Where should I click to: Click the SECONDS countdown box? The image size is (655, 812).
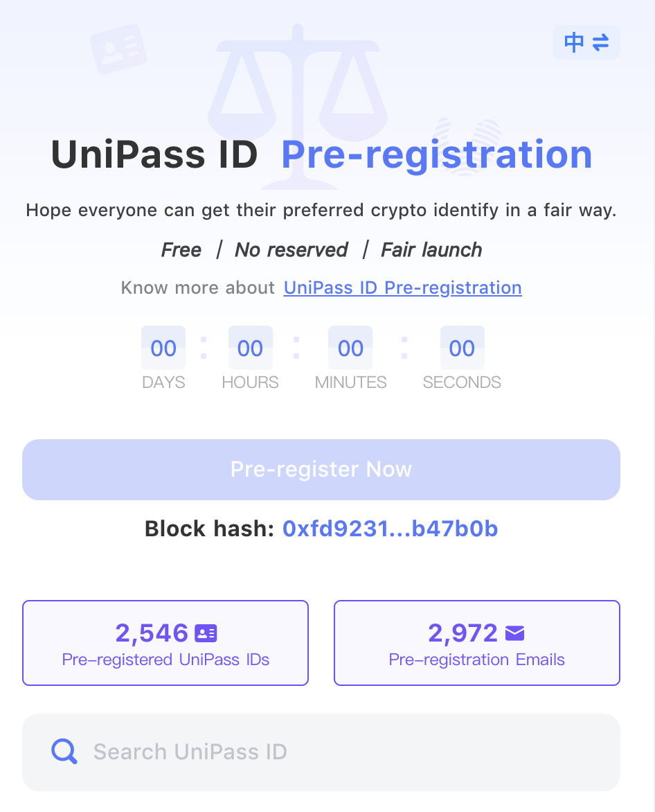tap(462, 348)
